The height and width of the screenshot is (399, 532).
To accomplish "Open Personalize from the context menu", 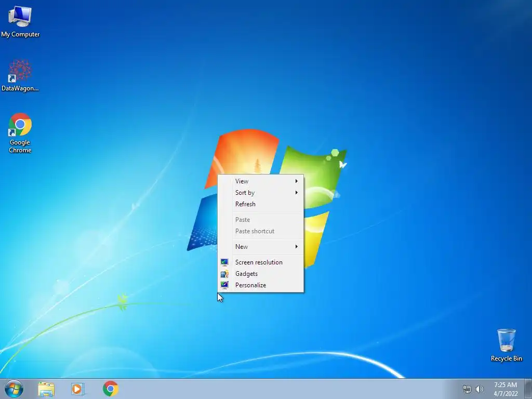I will coord(261,285).
